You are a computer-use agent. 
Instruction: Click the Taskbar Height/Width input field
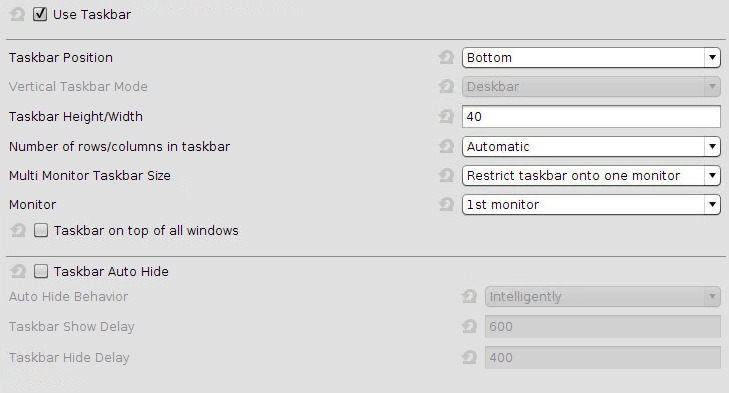coord(591,116)
